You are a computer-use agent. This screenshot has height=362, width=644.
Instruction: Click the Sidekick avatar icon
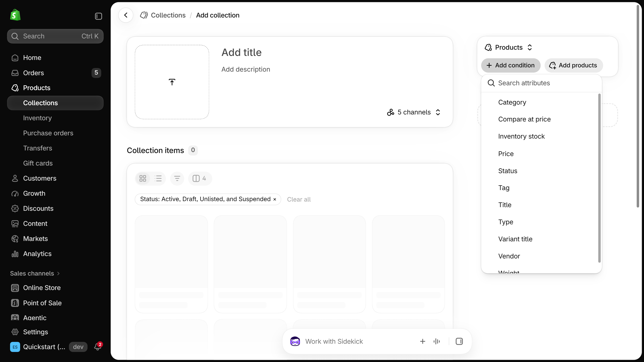(x=295, y=341)
